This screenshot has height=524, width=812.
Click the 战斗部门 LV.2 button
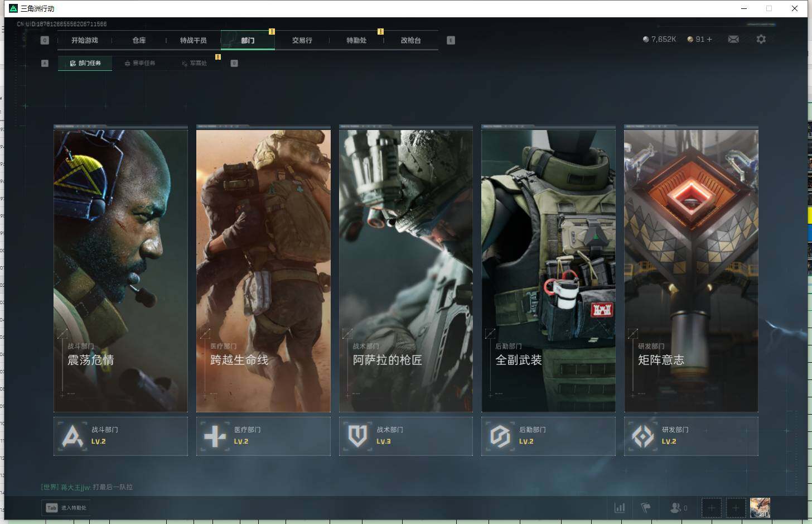click(x=120, y=436)
